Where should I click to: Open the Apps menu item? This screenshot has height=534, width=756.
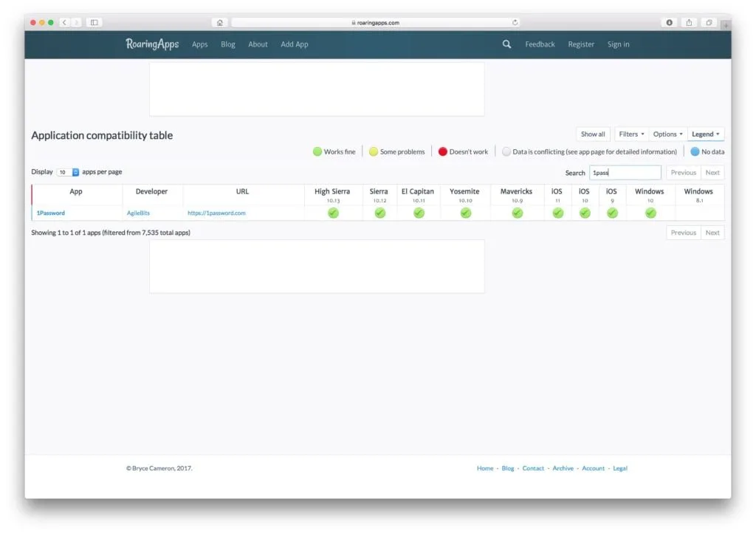(199, 44)
